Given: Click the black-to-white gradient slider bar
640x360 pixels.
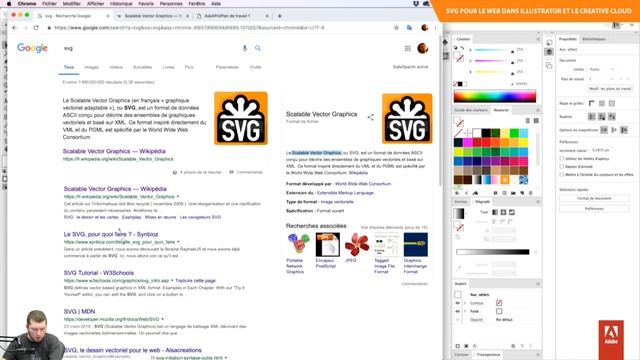Looking at the screenshot, I should pyautogui.click(x=493, y=252).
